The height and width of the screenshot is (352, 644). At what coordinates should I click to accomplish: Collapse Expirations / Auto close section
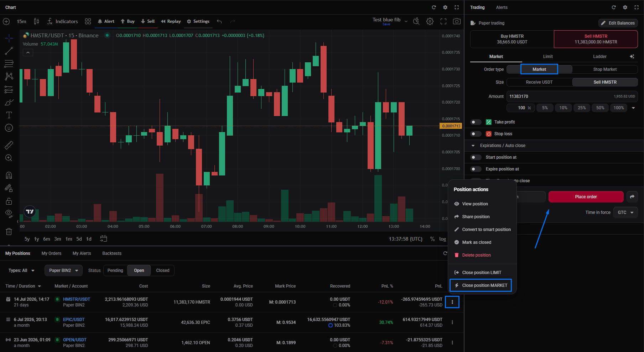click(473, 146)
